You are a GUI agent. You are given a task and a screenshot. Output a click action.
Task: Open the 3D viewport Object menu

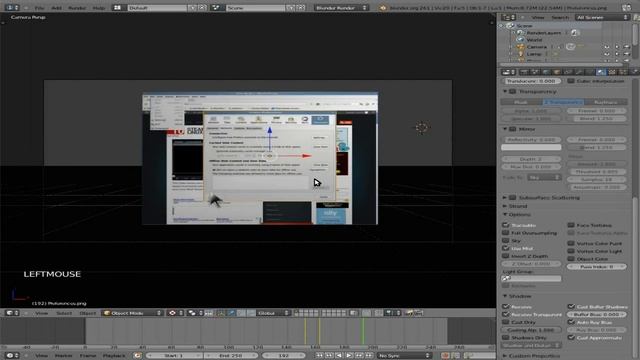pyautogui.click(x=87, y=313)
